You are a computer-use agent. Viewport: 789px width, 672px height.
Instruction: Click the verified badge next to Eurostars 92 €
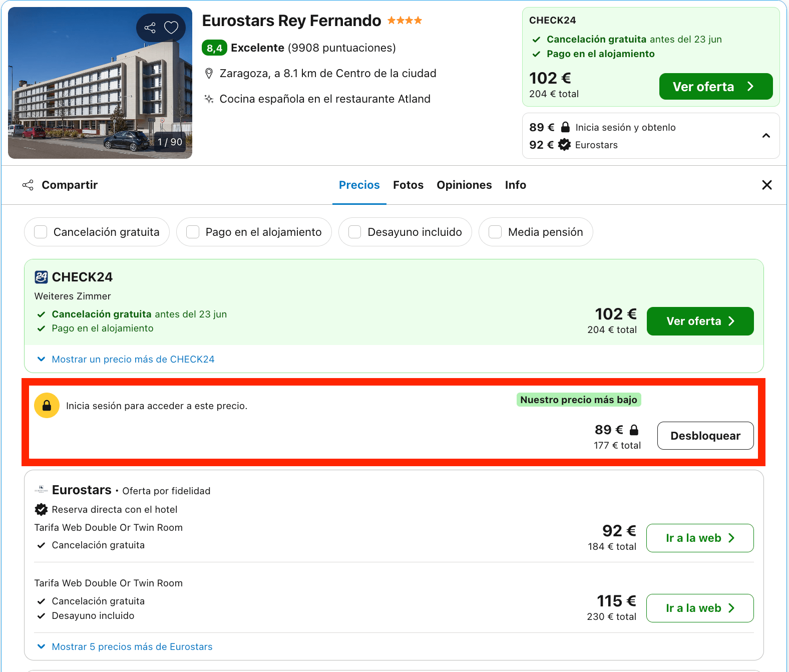564,145
